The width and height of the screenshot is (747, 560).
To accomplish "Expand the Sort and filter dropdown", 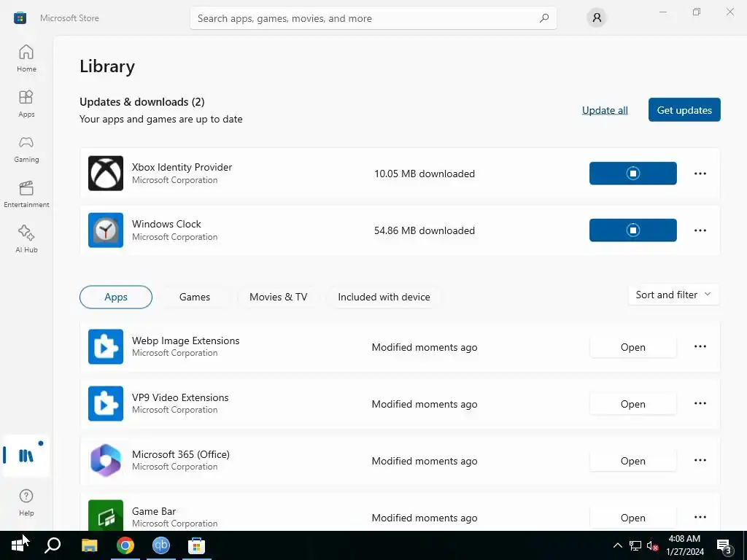I will point(673,295).
